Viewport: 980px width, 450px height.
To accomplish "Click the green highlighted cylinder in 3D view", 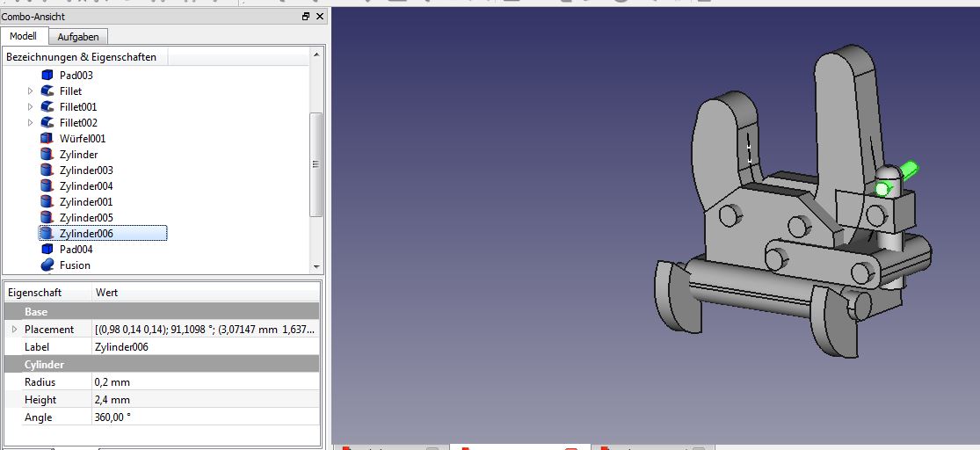I will pos(906,169).
